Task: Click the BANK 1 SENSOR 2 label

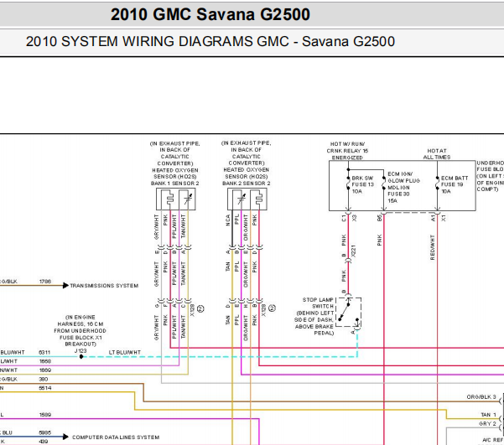Action: click(175, 184)
